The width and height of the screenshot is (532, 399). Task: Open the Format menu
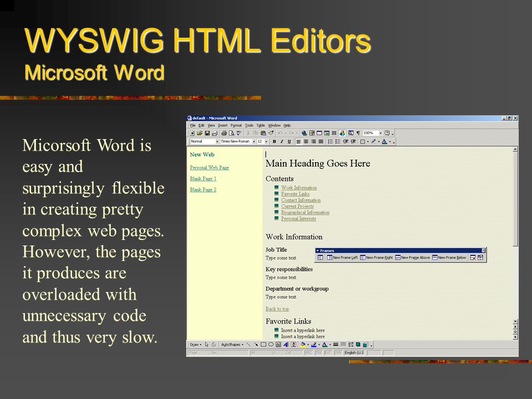coord(236,125)
